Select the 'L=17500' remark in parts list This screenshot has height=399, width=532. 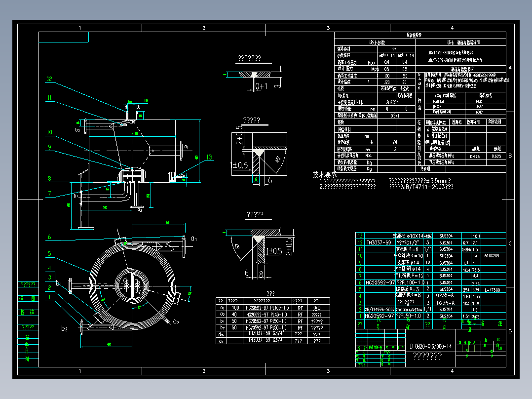493,290
